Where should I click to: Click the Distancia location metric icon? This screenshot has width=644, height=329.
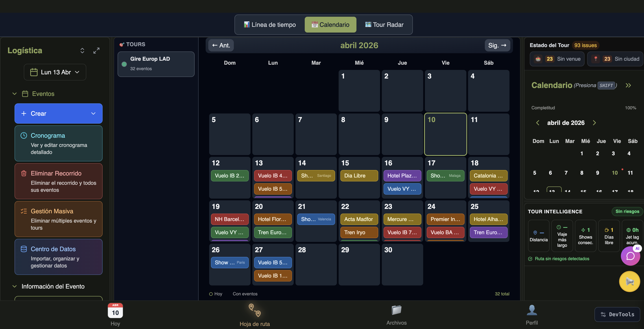535,233
